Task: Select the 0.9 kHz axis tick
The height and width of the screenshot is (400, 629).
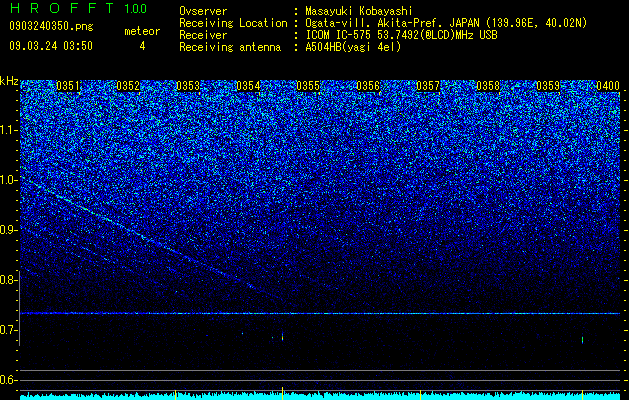Action: point(9,230)
